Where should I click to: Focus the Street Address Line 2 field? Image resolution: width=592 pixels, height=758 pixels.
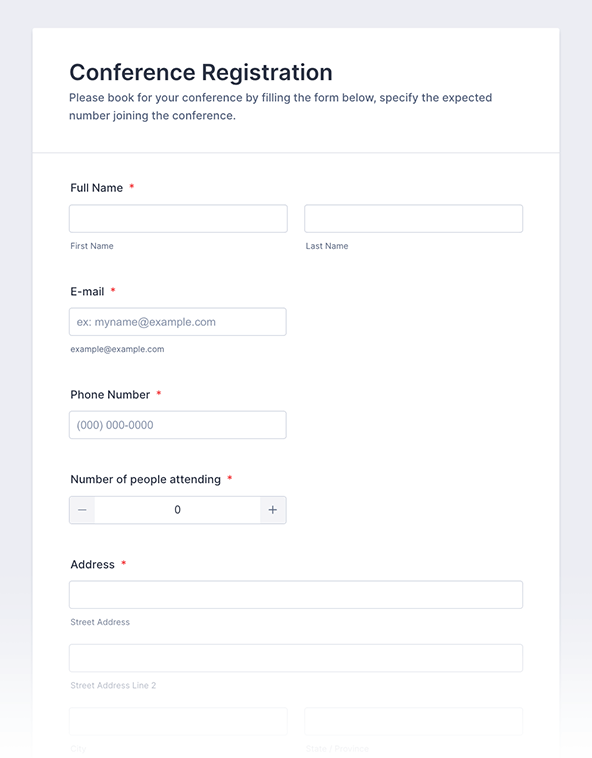(296, 658)
